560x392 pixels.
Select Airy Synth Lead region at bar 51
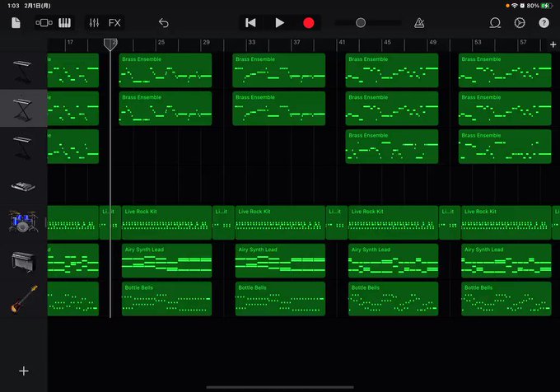point(506,261)
